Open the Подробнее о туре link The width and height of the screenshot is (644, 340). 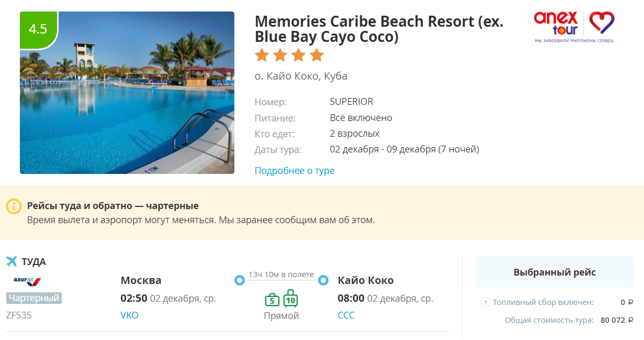pyautogui.click(x=295, y=171)
